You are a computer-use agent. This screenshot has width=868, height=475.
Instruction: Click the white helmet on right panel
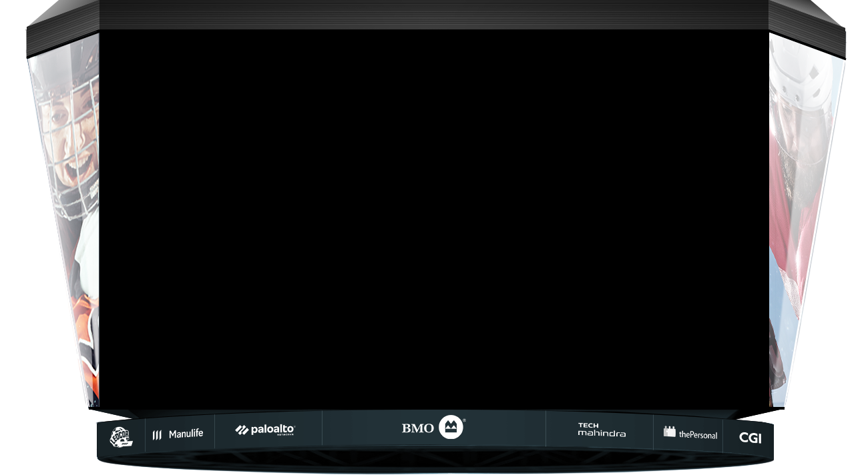[x=801, y=80]
